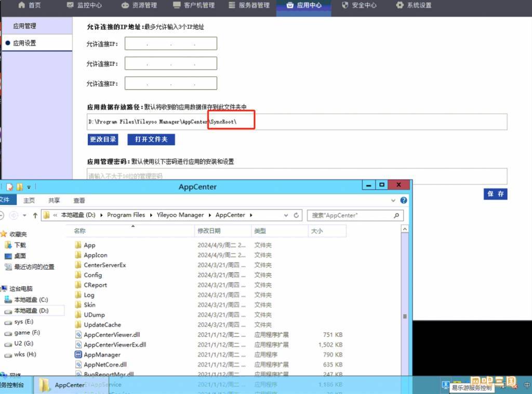Sort by 修改日期 column header
The width and height of the screenshot is (532, 394).
pyautogui.click(x=222, y=231)
